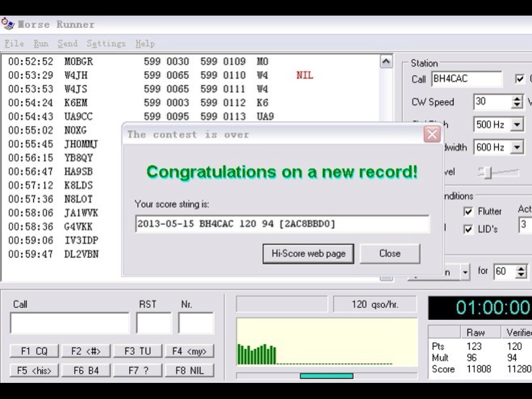Open the run mode dropdown before 'for'
The height and width of the screenshot is (399, 532).
tap(465, 272)
